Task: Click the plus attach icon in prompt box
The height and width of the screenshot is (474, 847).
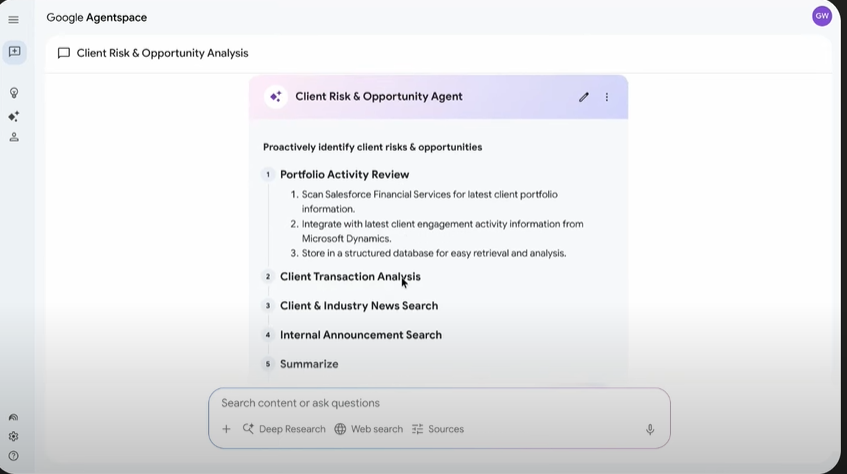Action: (226, 429)
